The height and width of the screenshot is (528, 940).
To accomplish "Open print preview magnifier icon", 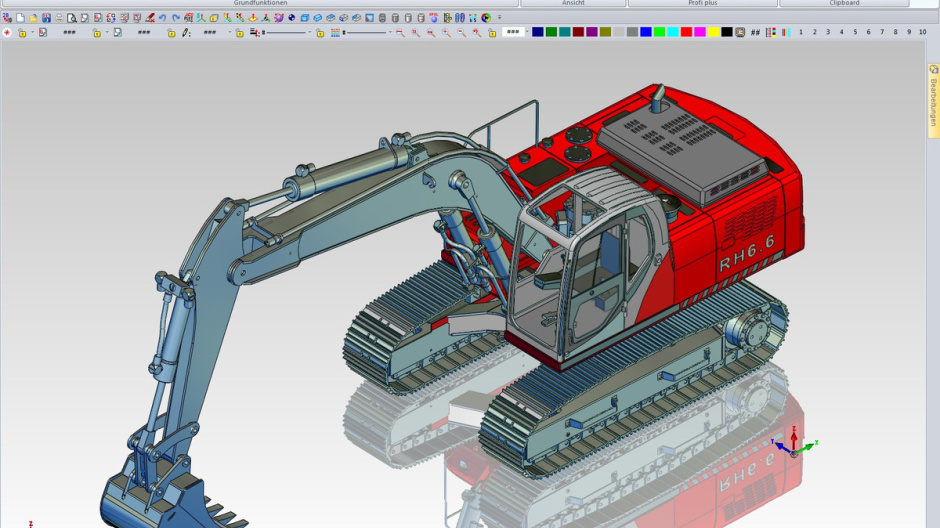I will coord(72,18).
